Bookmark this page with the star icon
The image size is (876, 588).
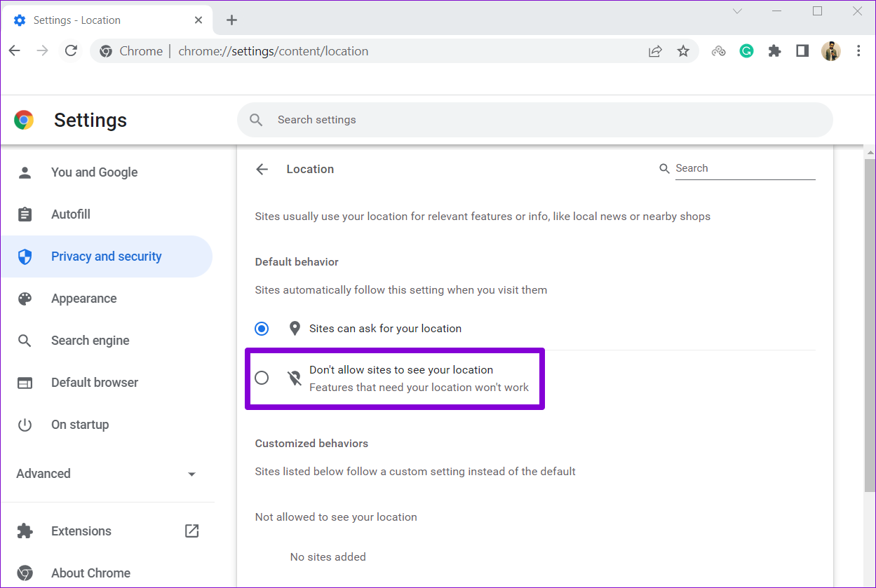683,50
